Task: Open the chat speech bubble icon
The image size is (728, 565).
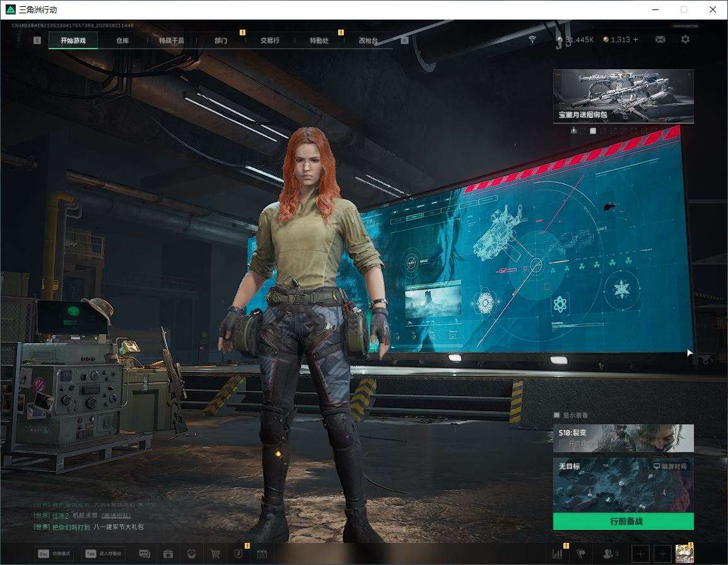Action: (x=144, y=554)
